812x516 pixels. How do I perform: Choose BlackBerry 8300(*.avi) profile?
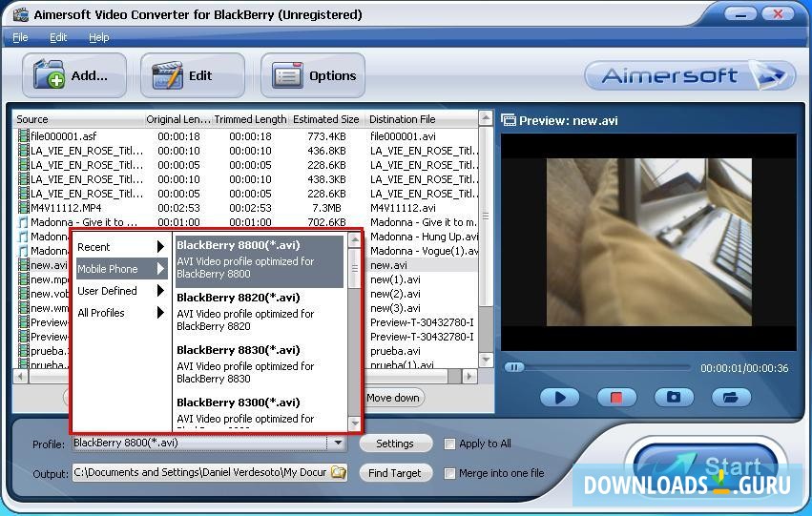coord(260,412)
